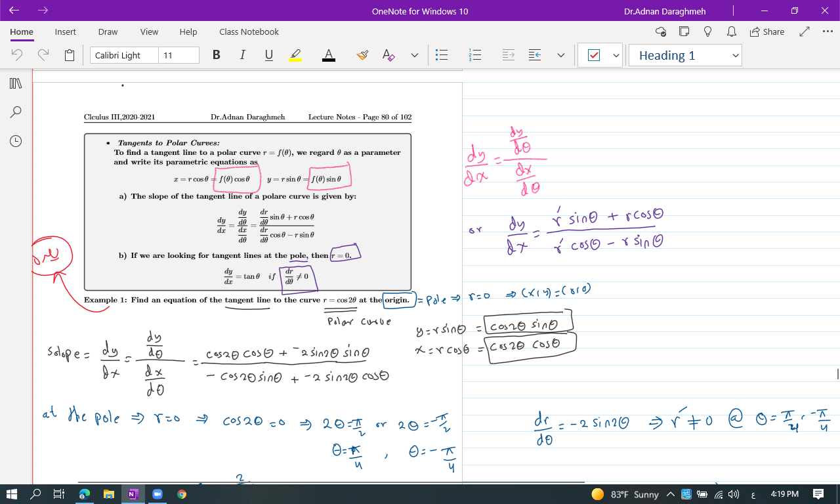Clear all formatting with the eraser-A icon
Image resolution: width=840 pixels, height=504 pixels.
(388, 55)
